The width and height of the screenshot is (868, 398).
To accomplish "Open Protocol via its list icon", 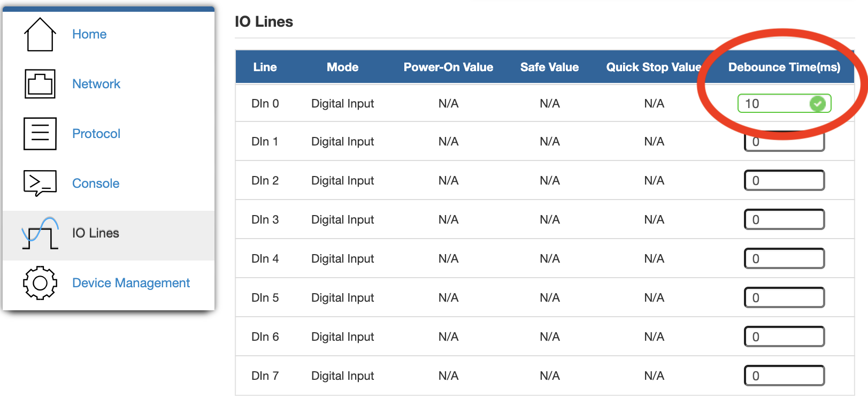I will pyautogui.click(x=40, y=134).
